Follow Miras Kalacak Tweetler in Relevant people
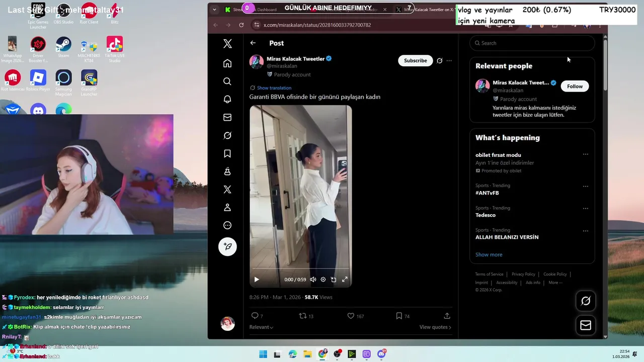This screenshot has width=644, height=362. coord(575,86)
